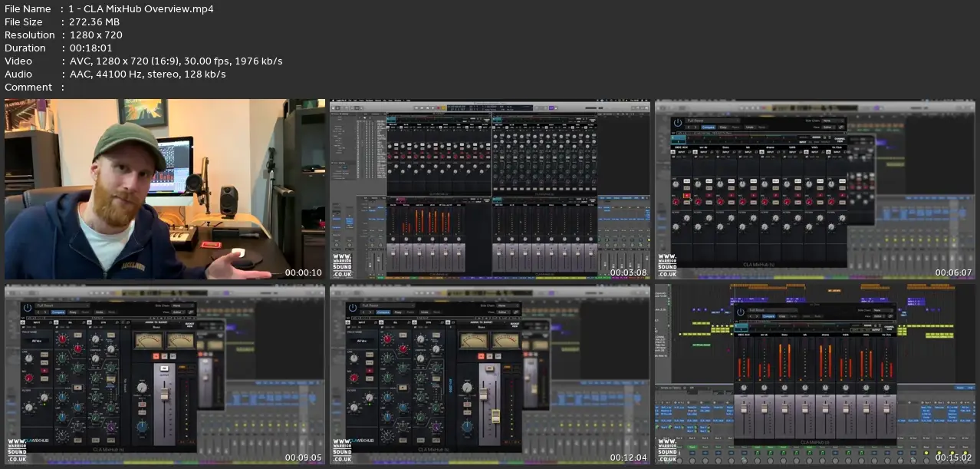Screen dimensions: 980x469
Task: Click the All Vox track name field in the 00:09:05 frame
Action: point(38,340)
